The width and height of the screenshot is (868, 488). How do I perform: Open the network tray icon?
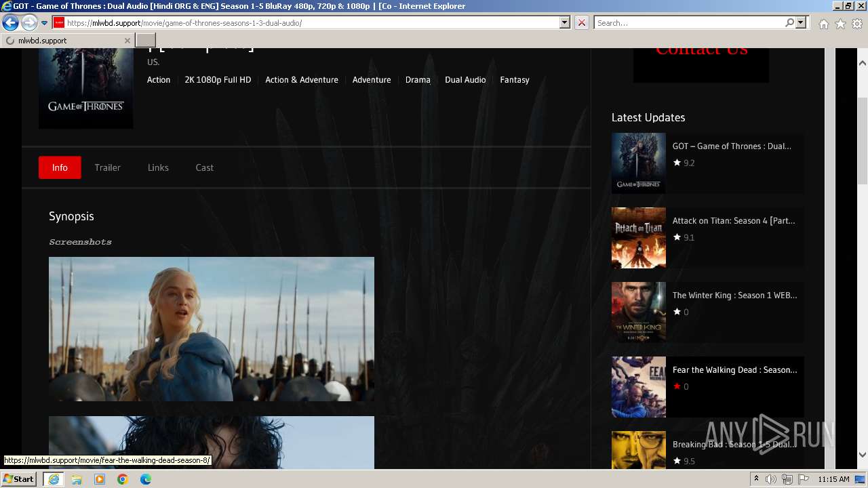pos(787,479)
